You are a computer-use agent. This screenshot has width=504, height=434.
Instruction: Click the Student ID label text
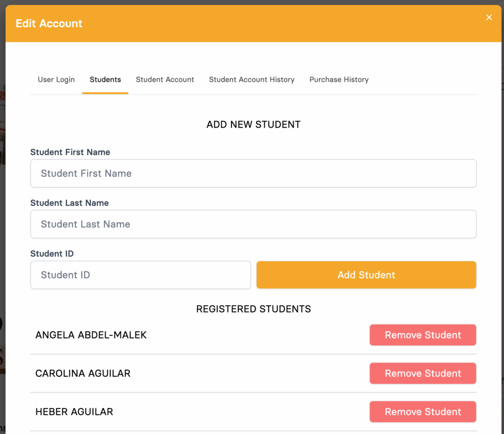[52, 254]
